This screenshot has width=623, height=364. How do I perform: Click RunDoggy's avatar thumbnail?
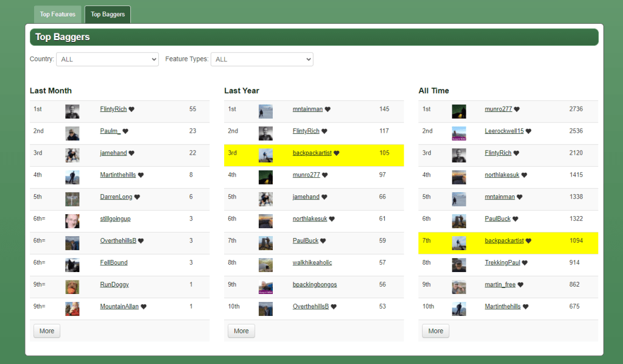click(72, 287)
